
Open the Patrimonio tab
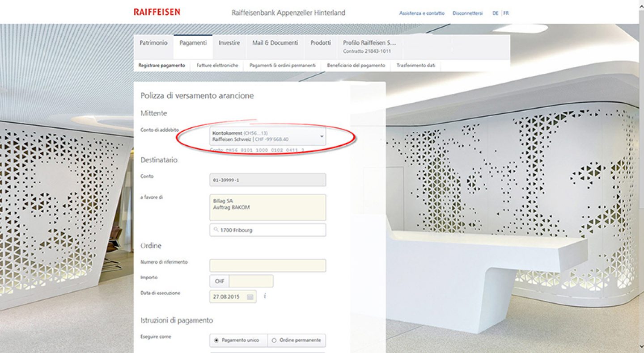(153, 43)
